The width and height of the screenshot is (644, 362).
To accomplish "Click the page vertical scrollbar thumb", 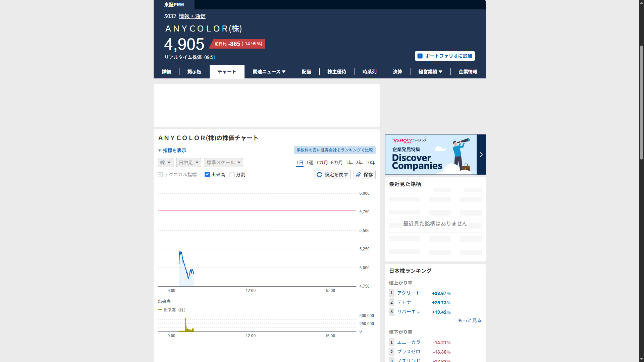I will click(x=641, y=102).
